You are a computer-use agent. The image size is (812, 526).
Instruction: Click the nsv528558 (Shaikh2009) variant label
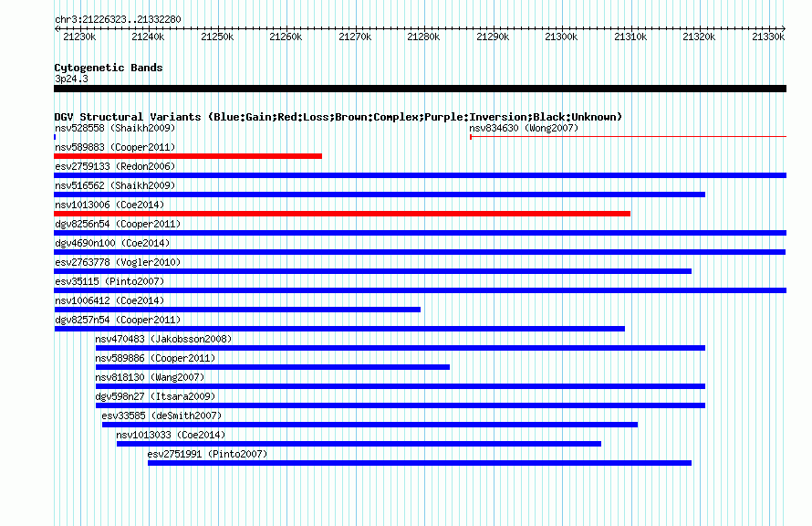click(115, 128)
